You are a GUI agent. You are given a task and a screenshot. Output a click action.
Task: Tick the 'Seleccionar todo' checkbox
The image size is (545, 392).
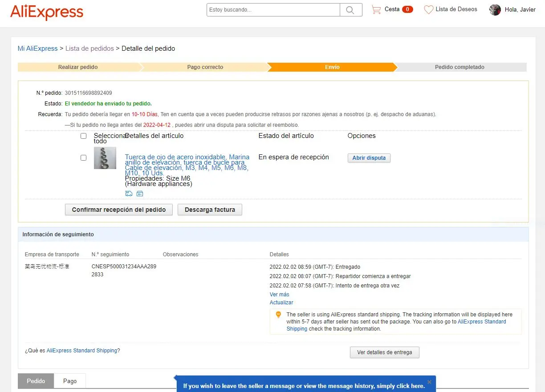[83, 136]
